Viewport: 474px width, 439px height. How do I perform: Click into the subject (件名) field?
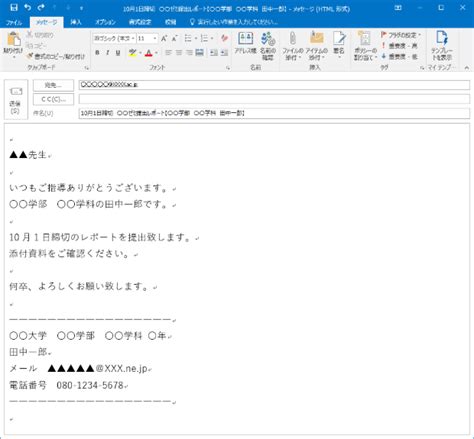(274, 113)
